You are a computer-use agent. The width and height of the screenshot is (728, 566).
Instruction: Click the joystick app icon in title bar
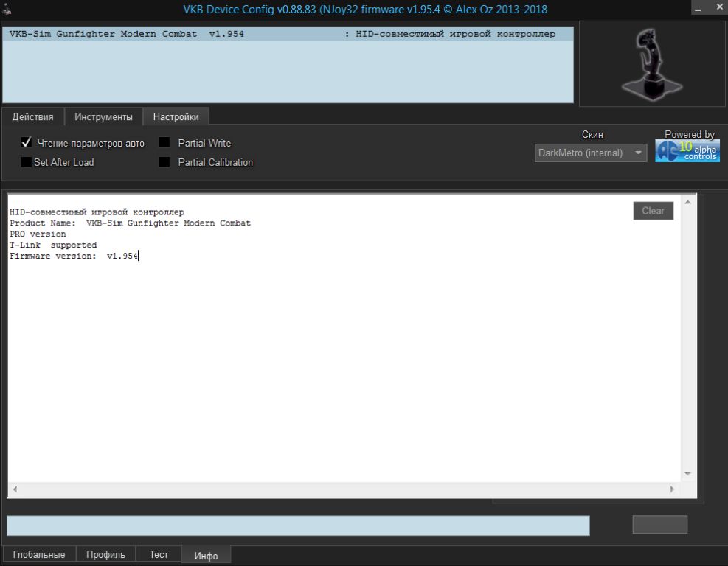click(7, 7)
